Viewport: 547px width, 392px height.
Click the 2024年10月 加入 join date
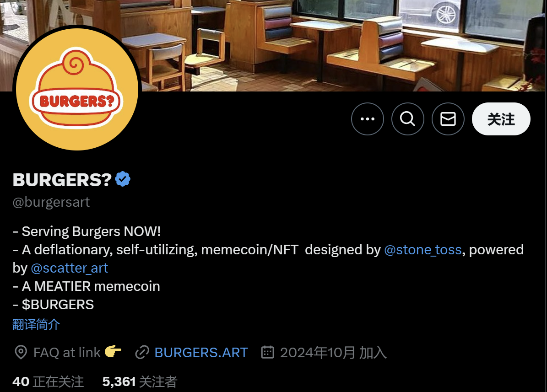(x=333, y=353)
